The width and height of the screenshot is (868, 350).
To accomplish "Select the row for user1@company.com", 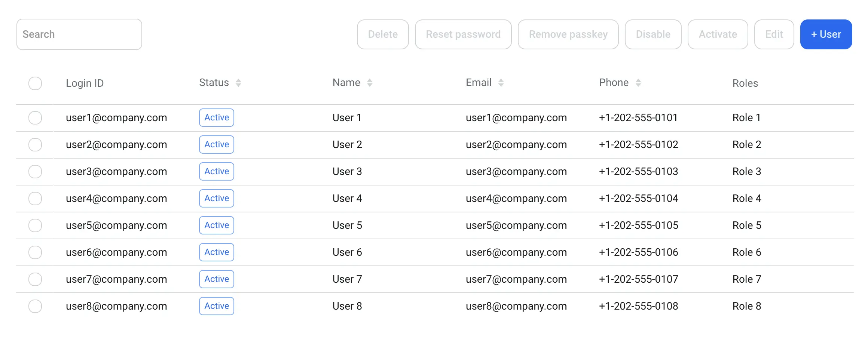I will tap(35, 117).
